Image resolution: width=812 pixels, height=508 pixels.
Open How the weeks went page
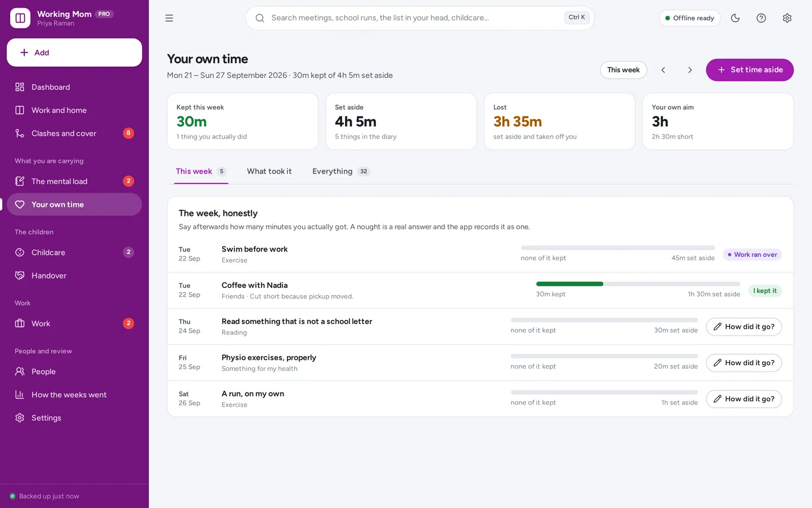tap(74, 395)
